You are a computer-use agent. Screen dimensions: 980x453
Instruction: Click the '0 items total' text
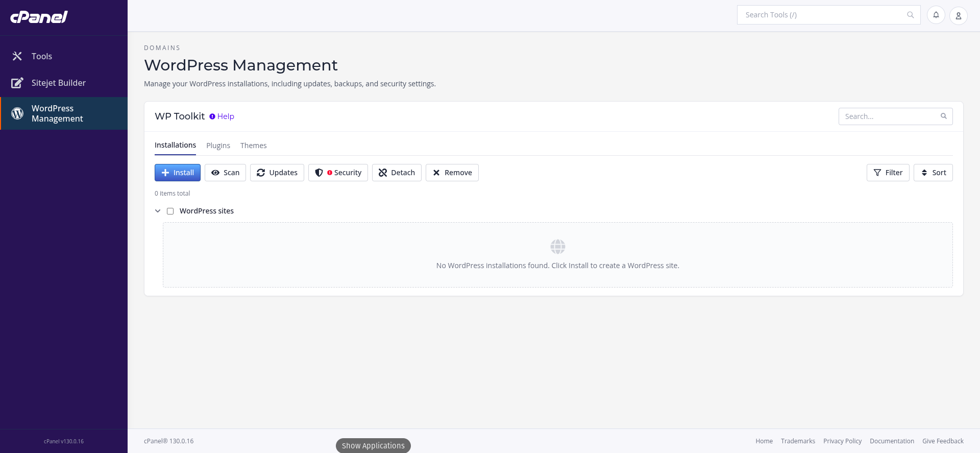pos(172,194)
